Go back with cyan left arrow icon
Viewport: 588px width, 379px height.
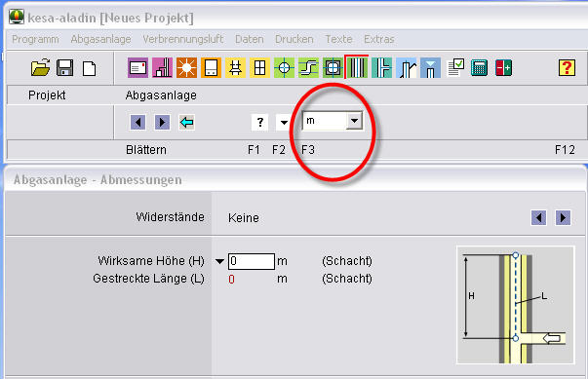click(186, 122)
